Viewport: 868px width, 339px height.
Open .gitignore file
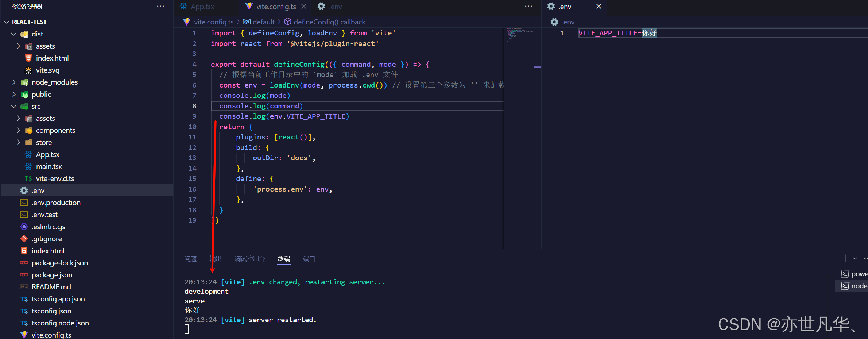[x=47, y=239]
